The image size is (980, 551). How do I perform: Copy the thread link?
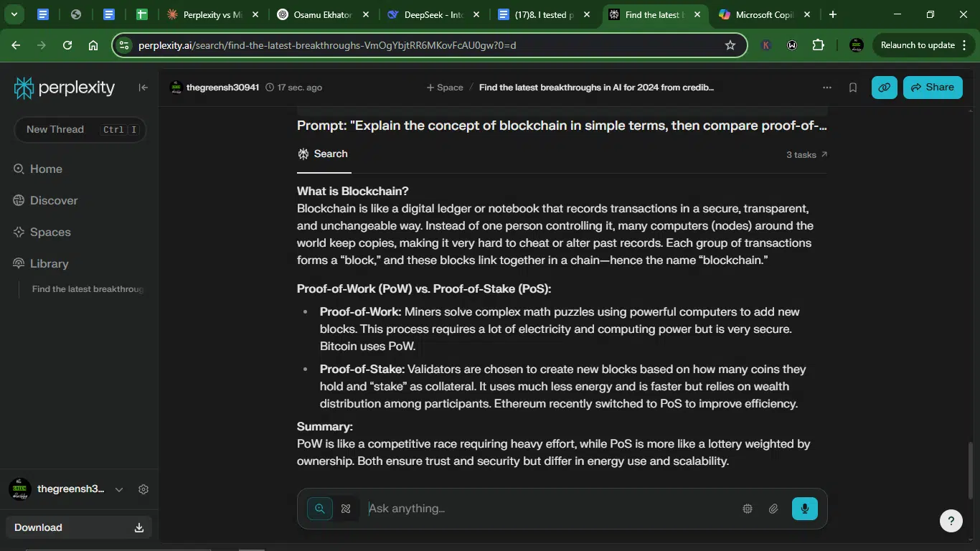point(885,88)
